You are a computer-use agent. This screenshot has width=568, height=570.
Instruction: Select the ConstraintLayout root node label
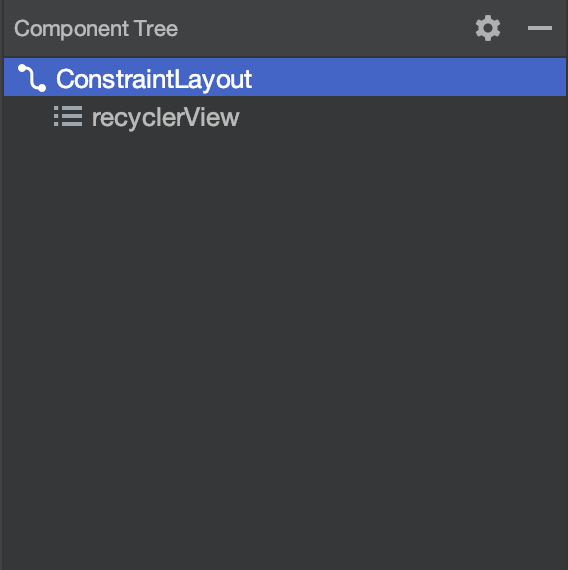point(154,79)
